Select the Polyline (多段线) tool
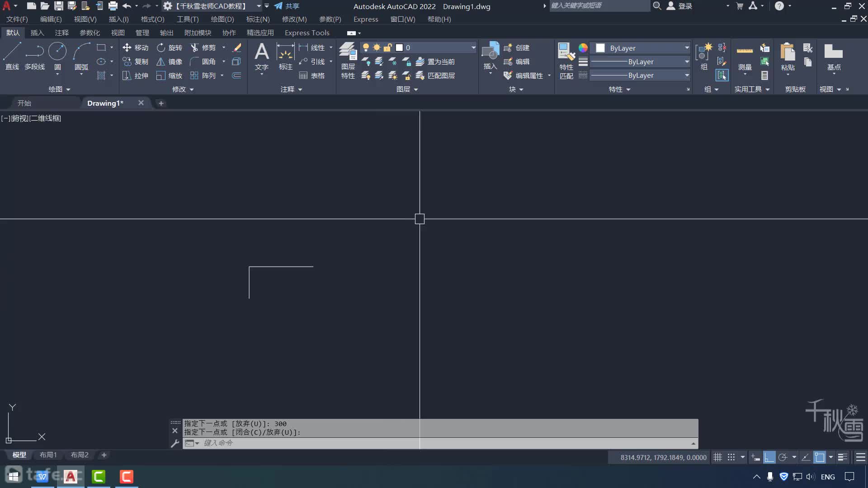The image size is (868, 488). pos(34,56)
